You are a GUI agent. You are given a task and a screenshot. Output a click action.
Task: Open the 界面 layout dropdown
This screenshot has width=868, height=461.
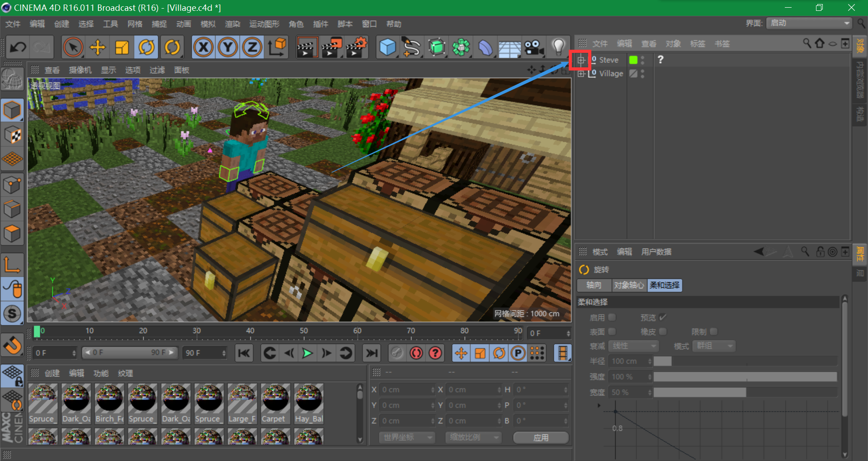tap(809, 23)
